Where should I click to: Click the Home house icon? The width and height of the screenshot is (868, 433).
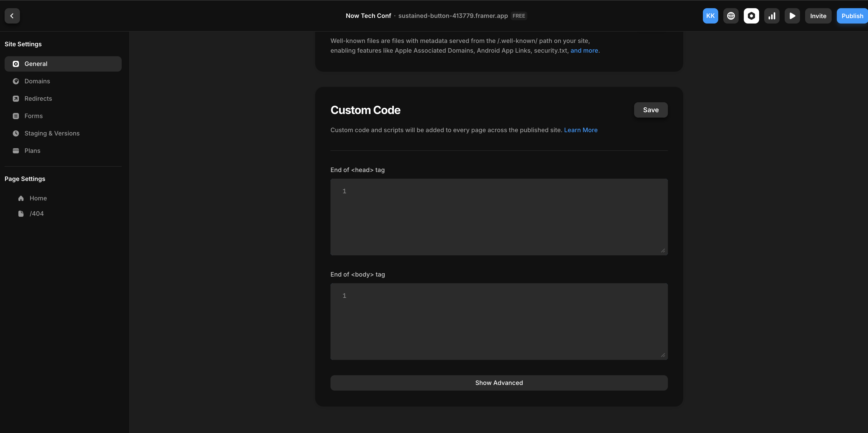(x=21, y=198)
